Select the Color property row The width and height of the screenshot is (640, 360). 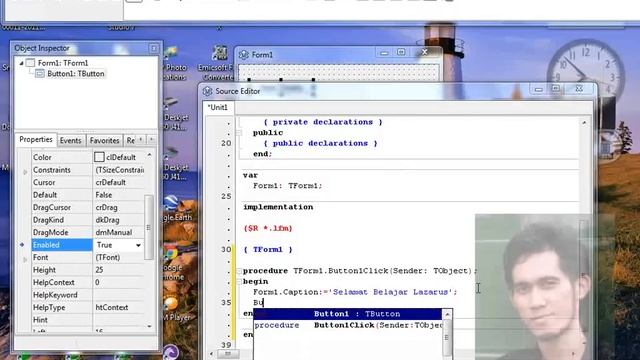(x=88, y=157)
